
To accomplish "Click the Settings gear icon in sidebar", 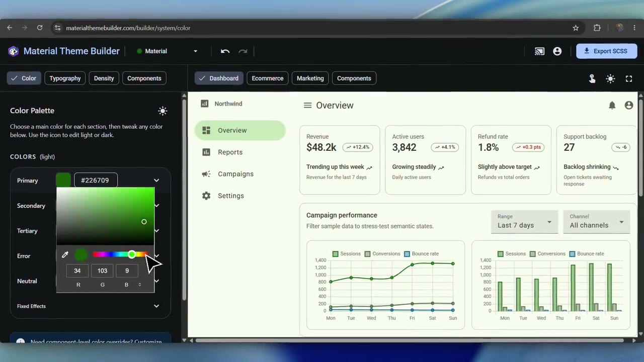I will tap(206, 196).
